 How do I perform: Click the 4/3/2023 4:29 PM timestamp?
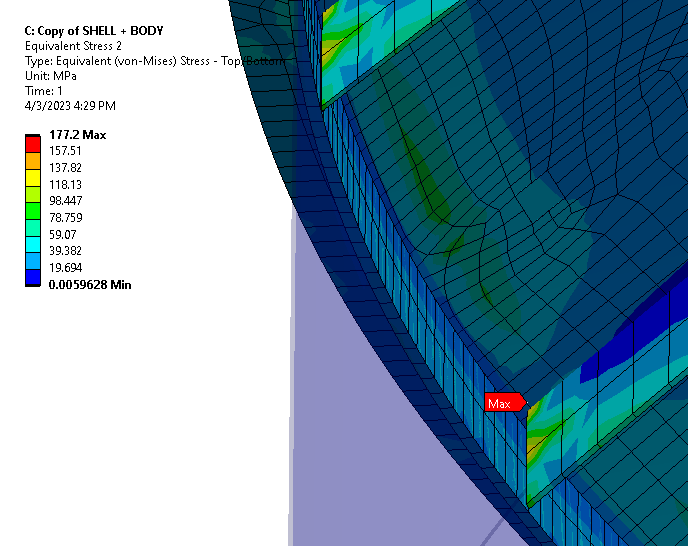pos(69,106)
